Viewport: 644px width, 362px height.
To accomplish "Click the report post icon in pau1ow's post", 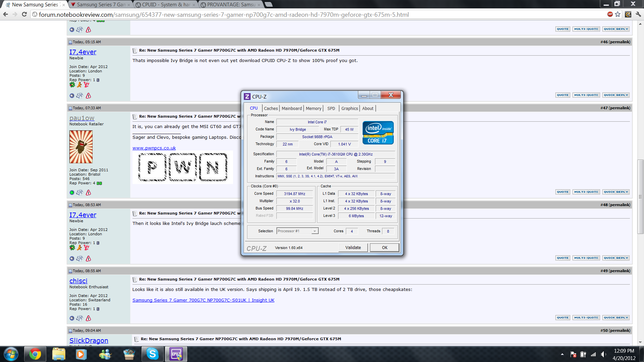I will pyautogui.click(x=89, y=193).
